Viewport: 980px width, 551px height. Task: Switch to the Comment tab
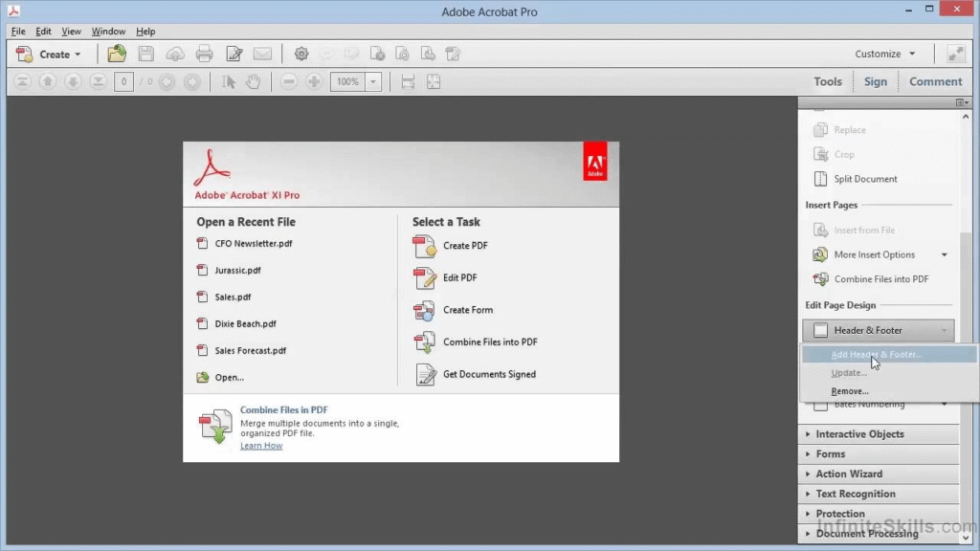pos(935,81)
